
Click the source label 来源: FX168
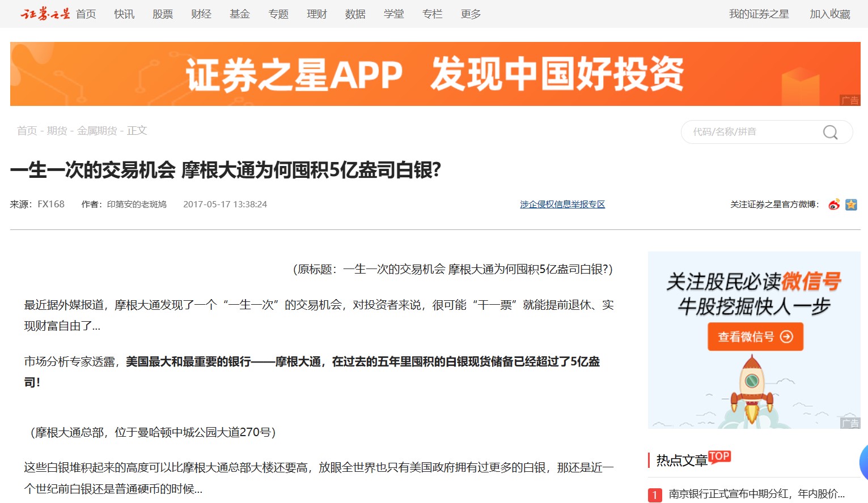coord(37,204)
